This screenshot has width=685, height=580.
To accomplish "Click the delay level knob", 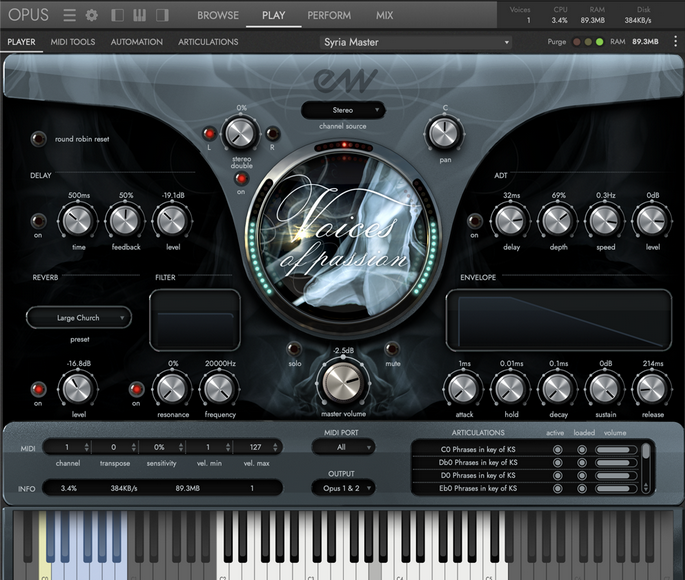I will 172,221.
